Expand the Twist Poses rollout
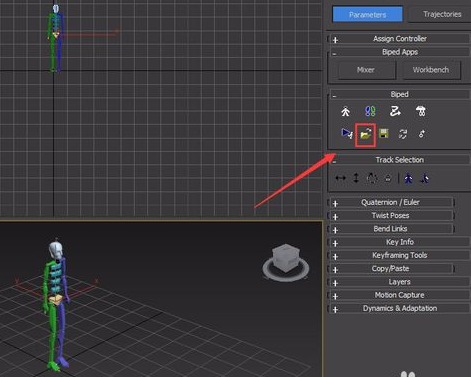Screen dimensions: 471x377 click(x=391, y=216)
